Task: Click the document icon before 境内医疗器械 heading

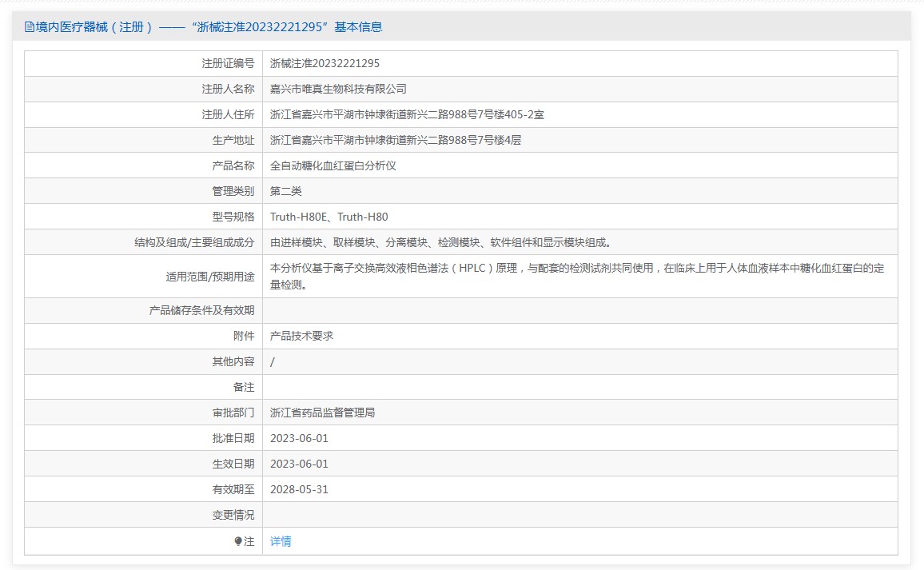Action: pos(29,27)
